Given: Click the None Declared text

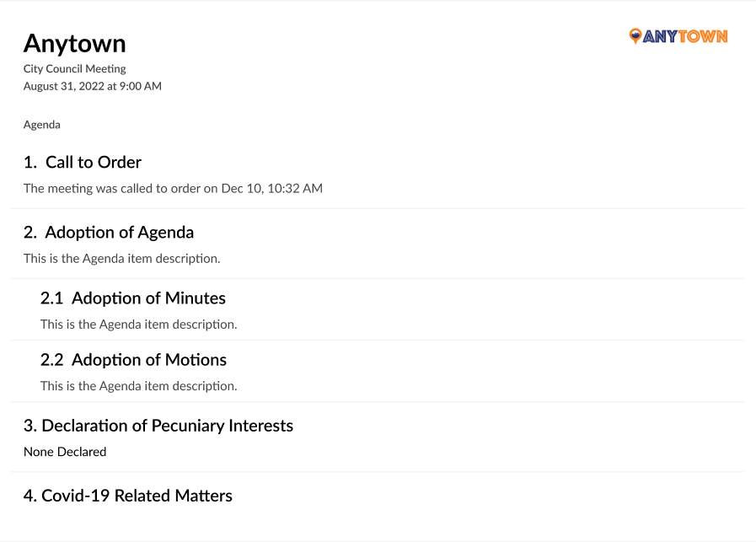Looking at the screenshot, I should [x=65, y=453].
